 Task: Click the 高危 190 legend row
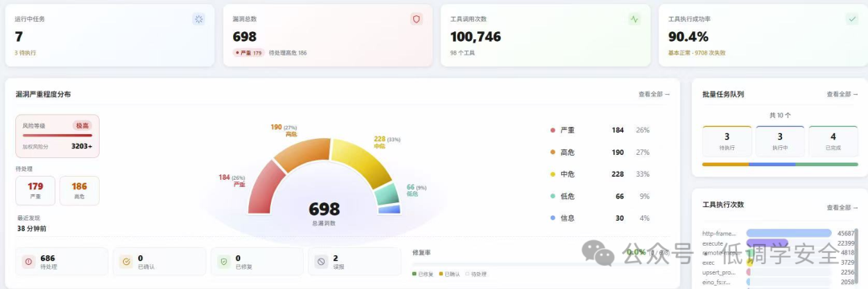tap(600, 152)
